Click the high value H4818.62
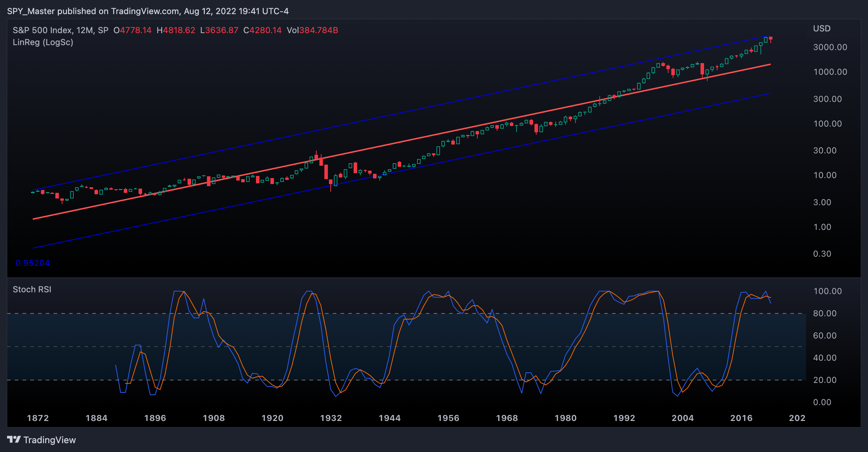The image size is (868, 452). click(x=176, y=30)
